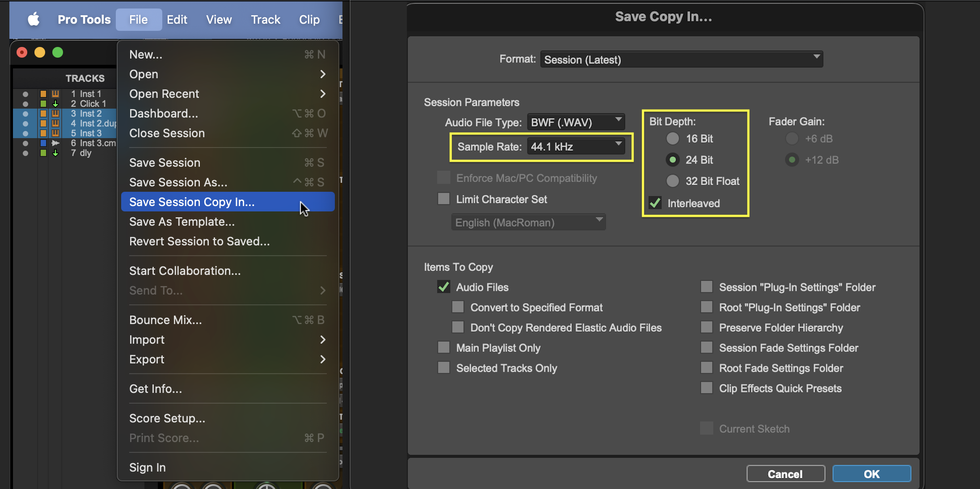
Task: Toggle show/hide dot for Inst 3 track
Action: (25, 133)
